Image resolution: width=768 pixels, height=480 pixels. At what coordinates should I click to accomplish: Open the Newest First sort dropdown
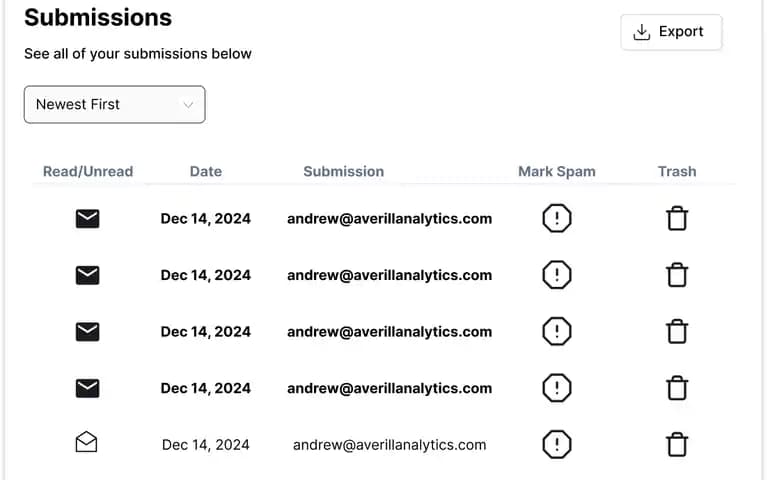(115, 105)
